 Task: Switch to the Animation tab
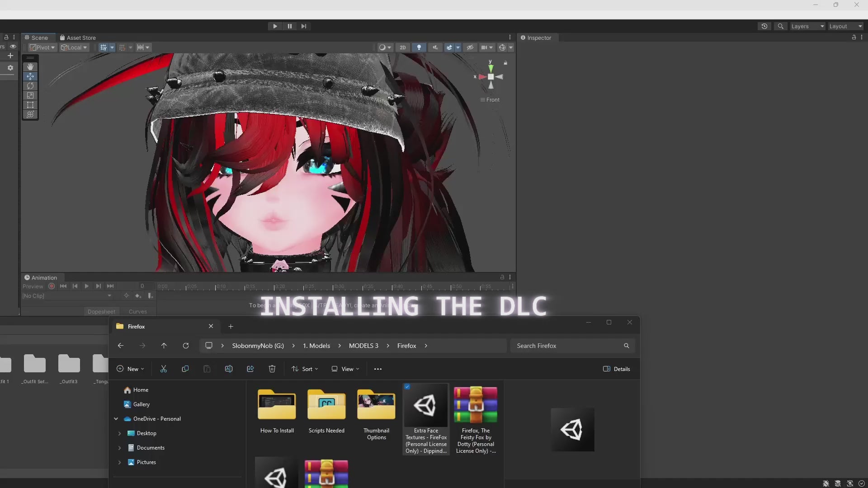41,277
